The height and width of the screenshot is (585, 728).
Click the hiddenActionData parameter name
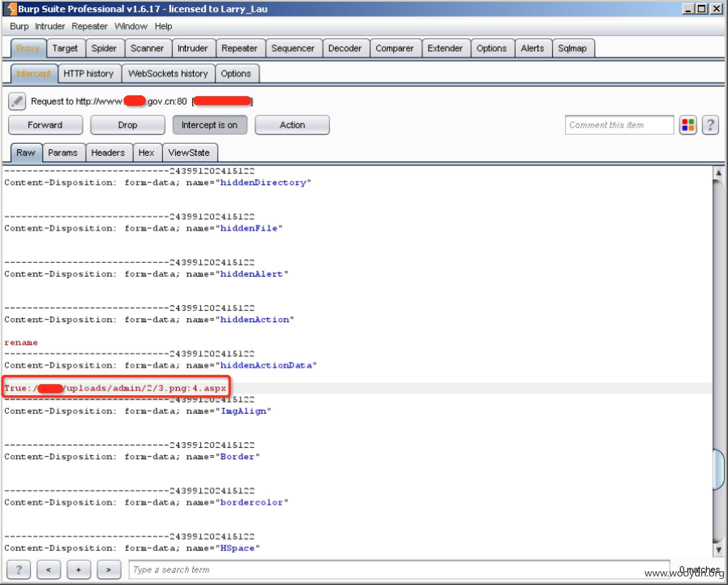266,365
